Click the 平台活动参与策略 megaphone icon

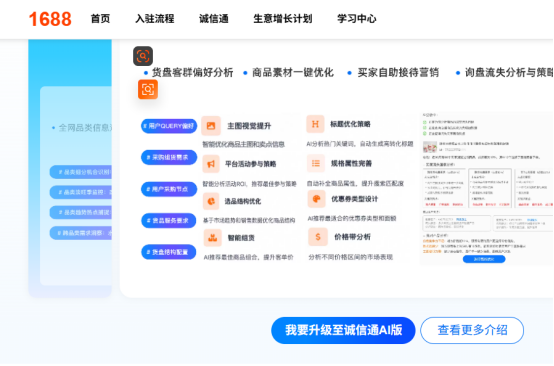point(211,164)
